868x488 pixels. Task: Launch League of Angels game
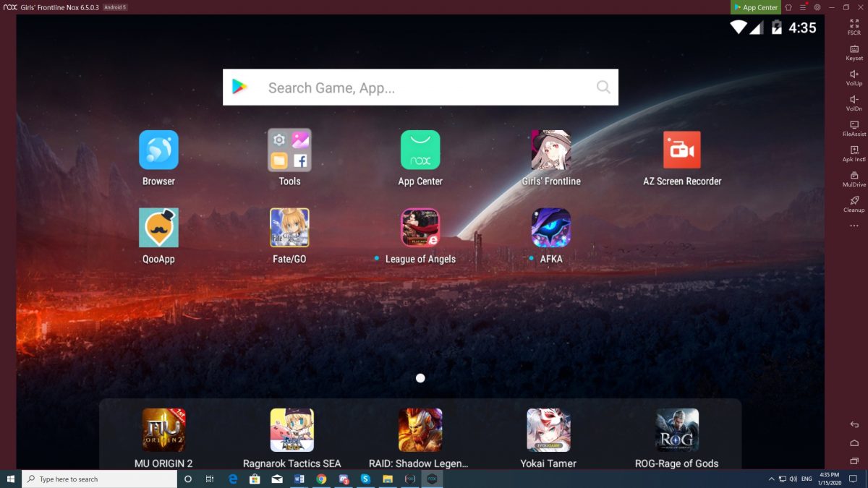tap(420, 228)
